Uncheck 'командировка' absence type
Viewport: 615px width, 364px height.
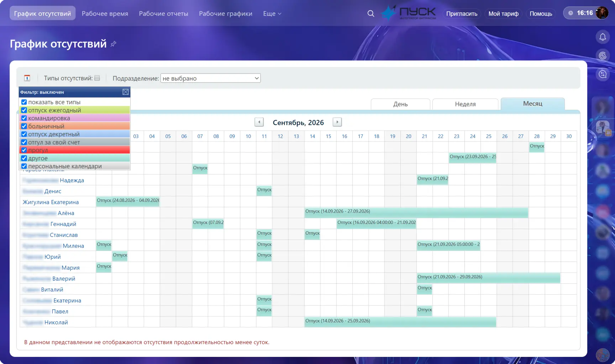click(x=24, y=118)
